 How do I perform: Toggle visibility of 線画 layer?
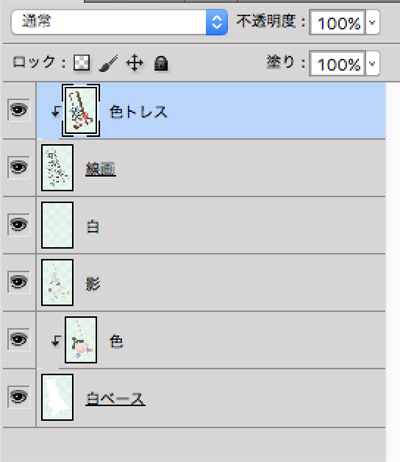(19, 167)
